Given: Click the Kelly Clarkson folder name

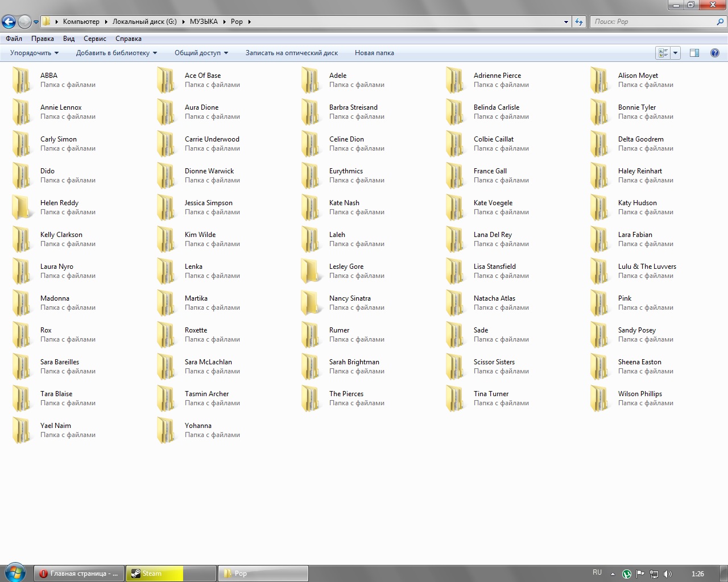Looking at the screenshot, I should coord(61,235).
